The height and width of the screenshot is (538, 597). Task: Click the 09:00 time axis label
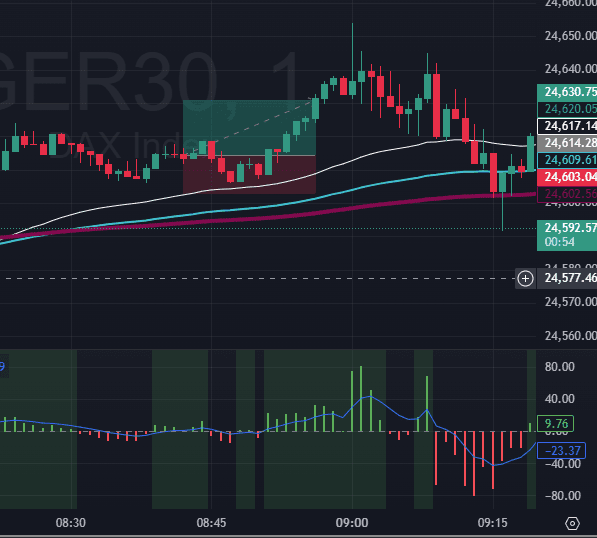(x=352, y=523)
